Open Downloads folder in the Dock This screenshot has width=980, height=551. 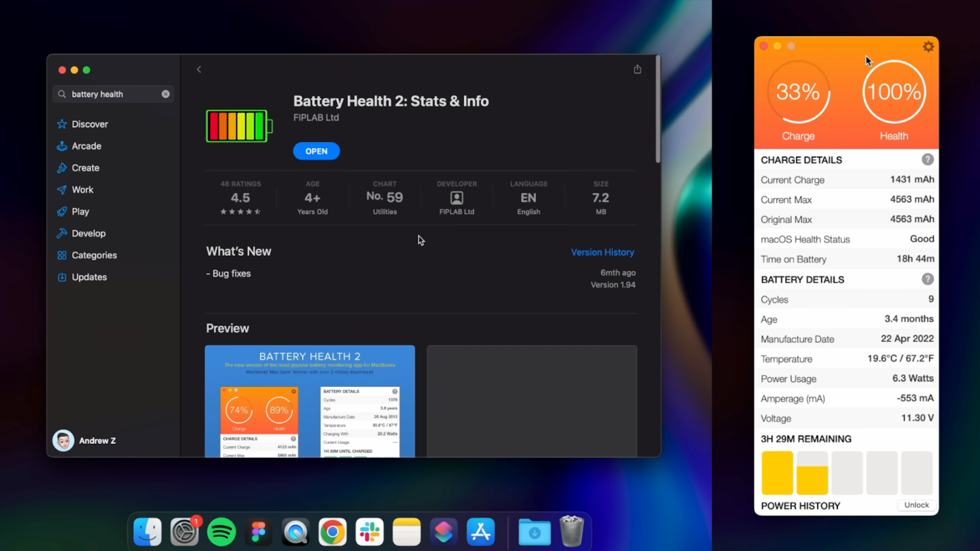(x=535, y=531)
